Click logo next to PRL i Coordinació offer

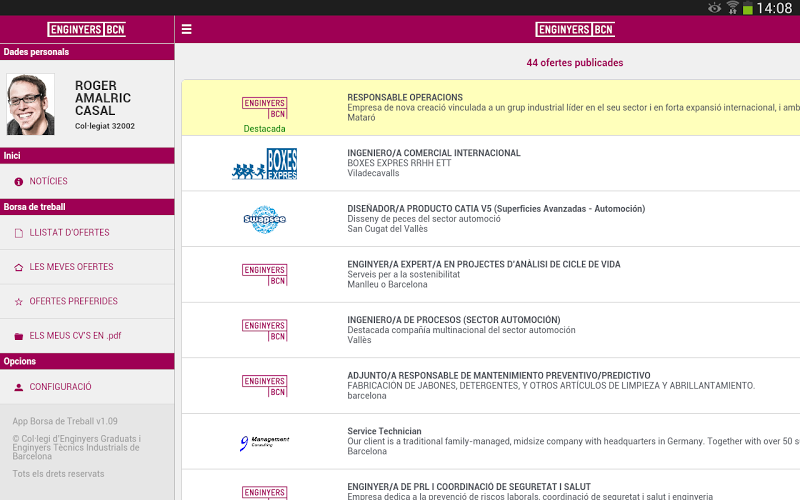(264, 492)
